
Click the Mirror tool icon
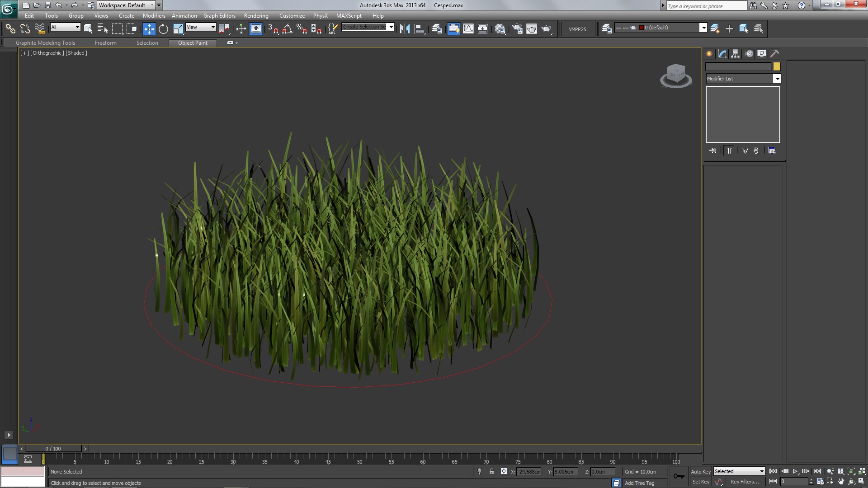(405, 29)
